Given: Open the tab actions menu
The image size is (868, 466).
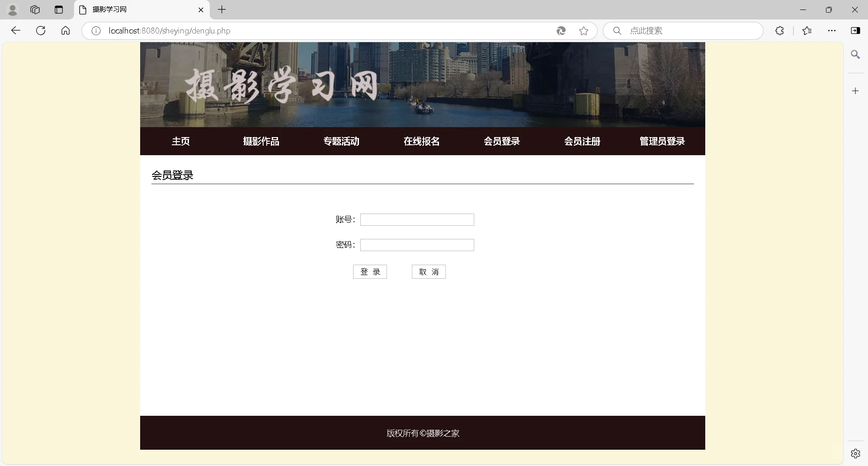Looking at the screenshot, I should 59,10.
